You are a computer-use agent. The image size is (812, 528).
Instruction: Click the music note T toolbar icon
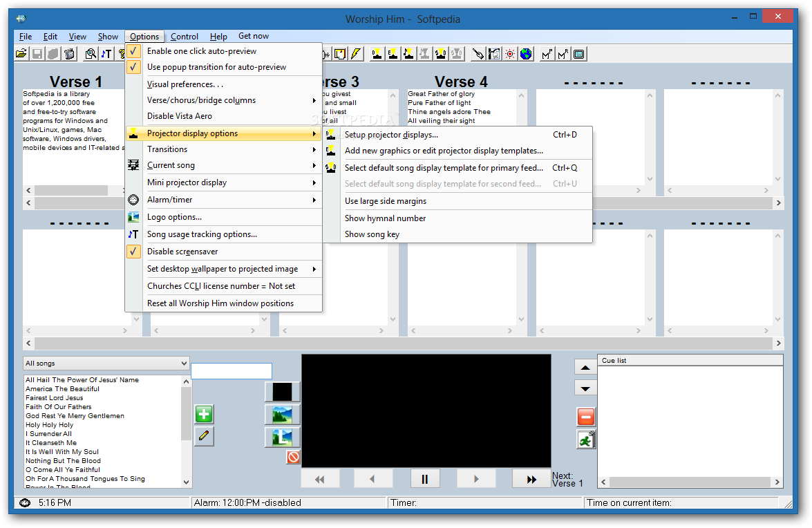coord(106,54)
